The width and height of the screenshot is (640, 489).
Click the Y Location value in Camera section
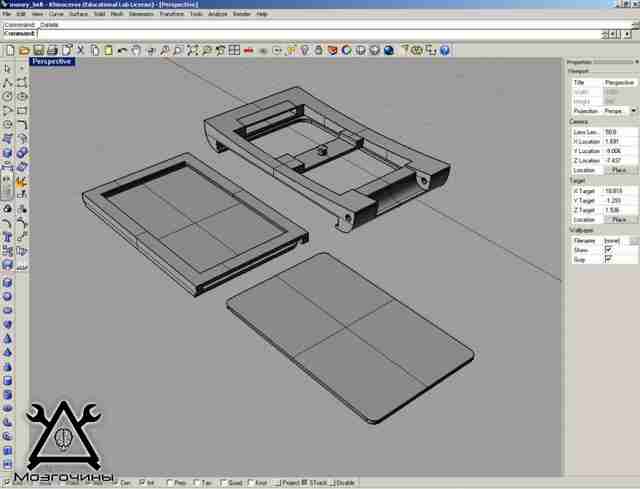620,151
